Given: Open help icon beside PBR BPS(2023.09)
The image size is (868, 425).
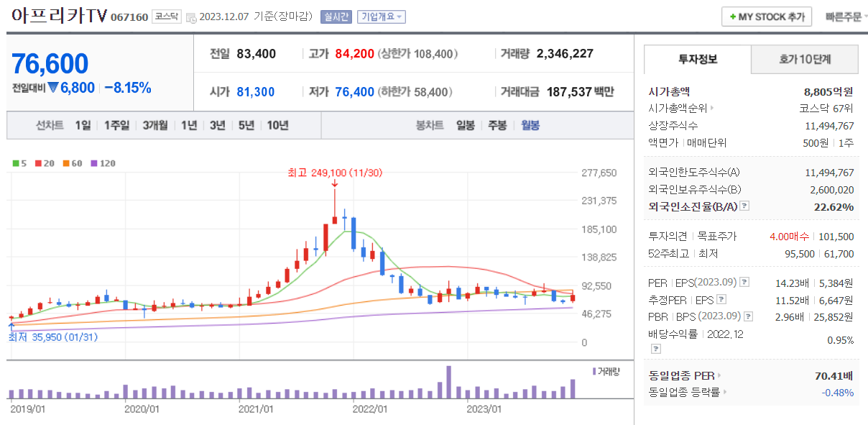Looking at the screenshot, I should (x=749, y=316).
